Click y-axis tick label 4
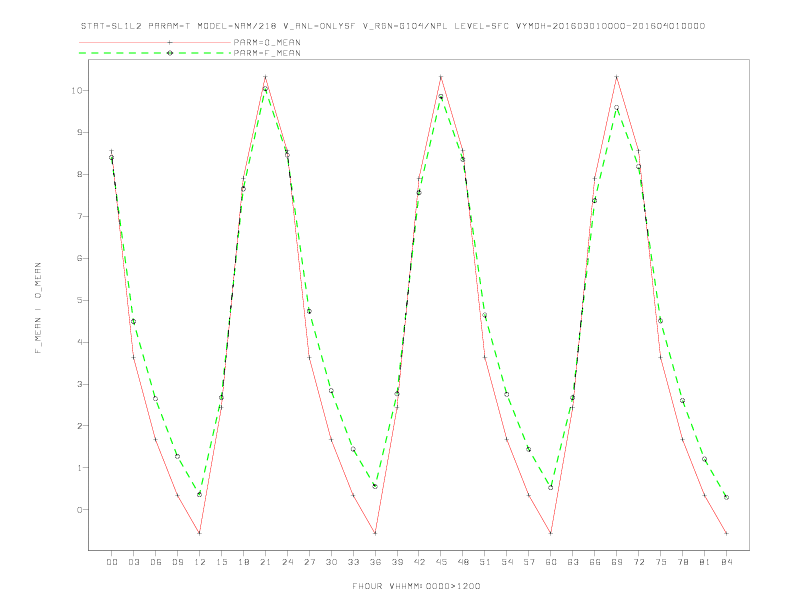792x612 pixels. pos(80,342)
